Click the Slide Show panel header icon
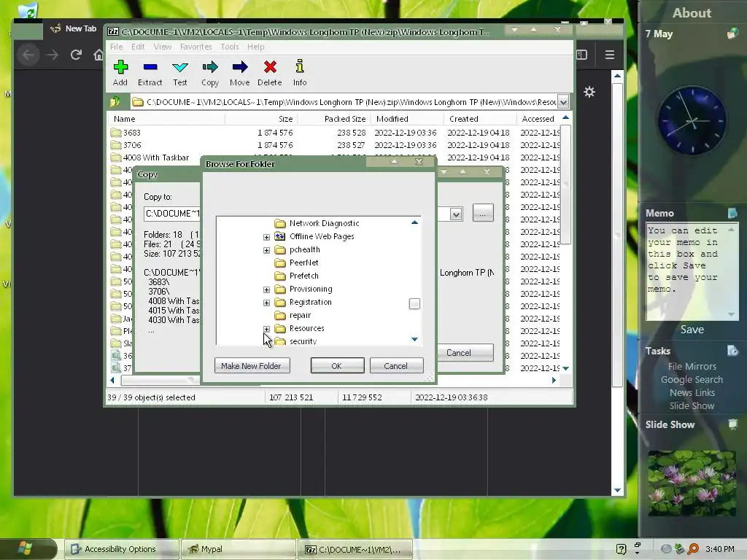 pyautogui.click(x=732, y=424)
